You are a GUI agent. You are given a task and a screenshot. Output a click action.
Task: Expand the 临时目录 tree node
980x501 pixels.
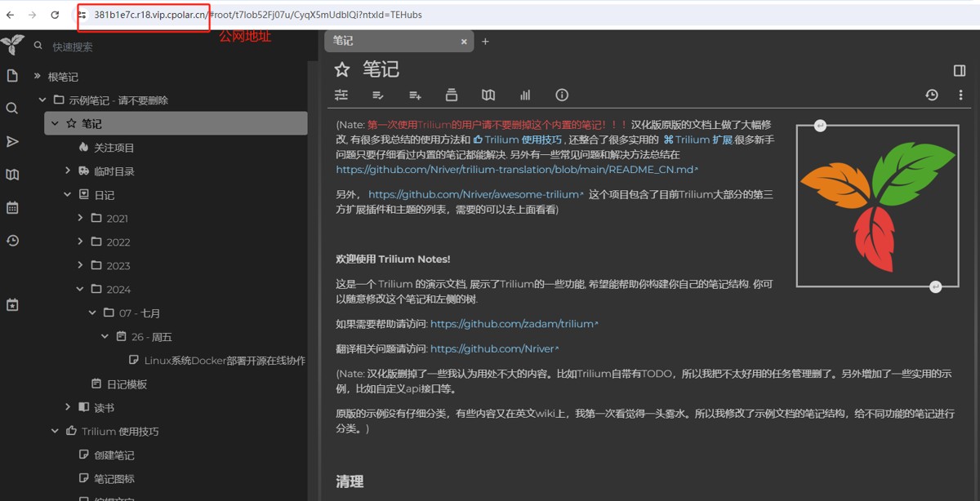tap(68, 171)
